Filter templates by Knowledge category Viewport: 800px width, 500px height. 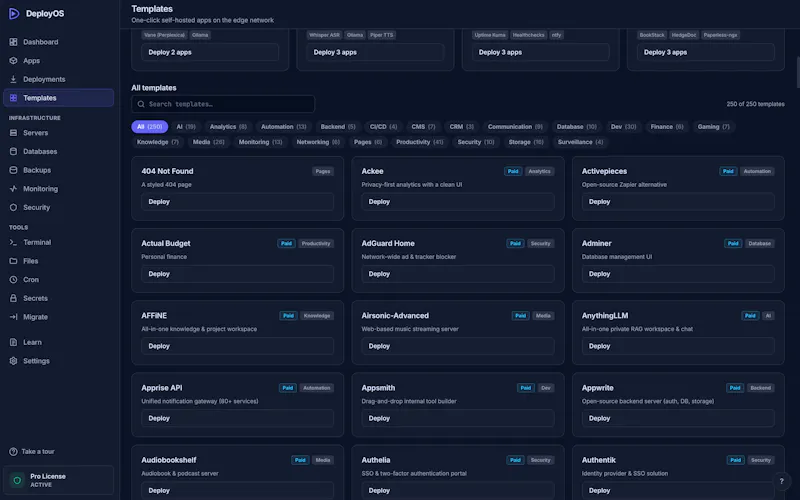[x=158, y=142]
